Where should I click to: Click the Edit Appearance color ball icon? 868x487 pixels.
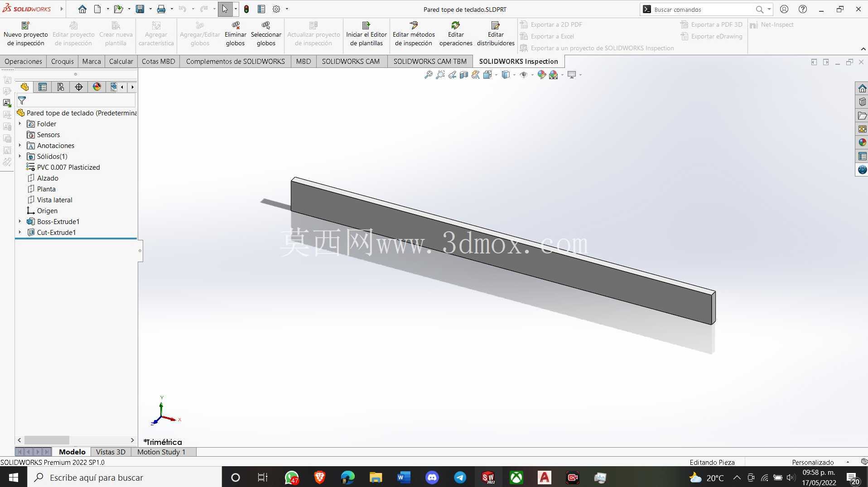[541, 75]
